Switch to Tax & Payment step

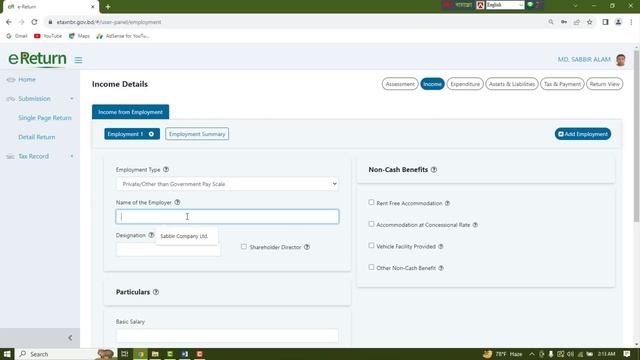[562, 84]
